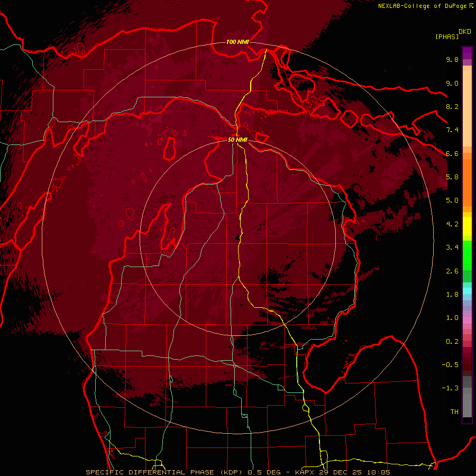Select the 8.2 legend scale value
Viewport: 476px width, 476px height.
tap(452, 107)
